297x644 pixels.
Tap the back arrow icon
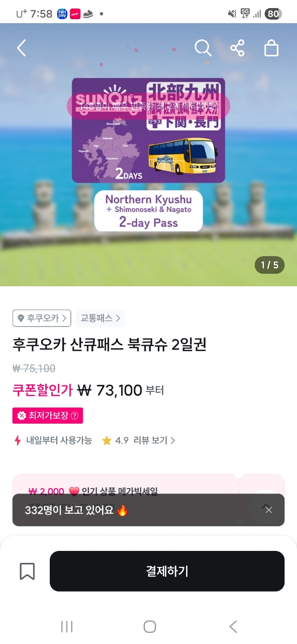click(x=21, y=48)
